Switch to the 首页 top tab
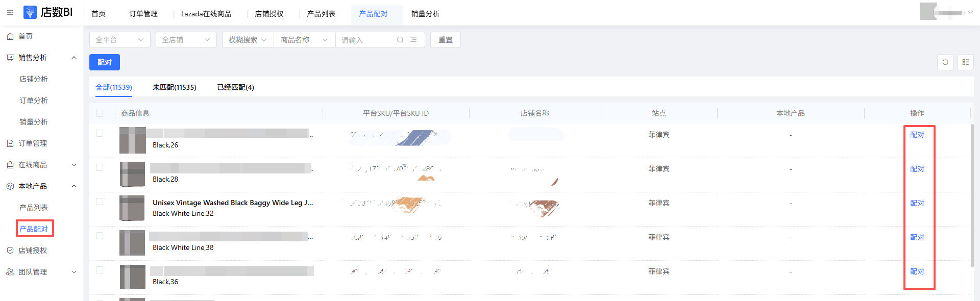980x301 pixels. click(99, 14)
